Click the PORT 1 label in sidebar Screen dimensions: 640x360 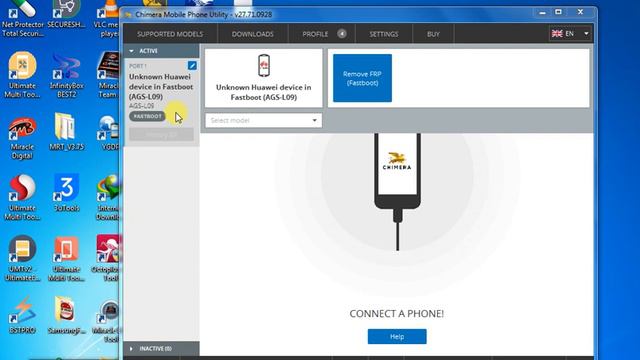(x=138, y=66)
